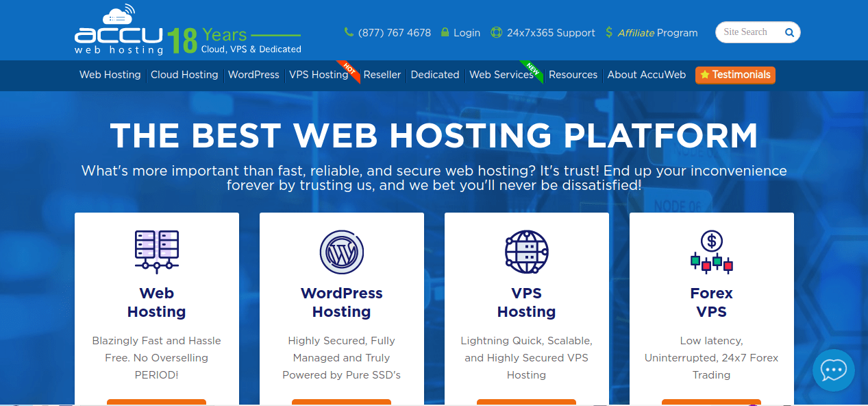Screen dimensions: 868x406
Task: Click the WordPress Hosting card title
Action: (342, 302)
